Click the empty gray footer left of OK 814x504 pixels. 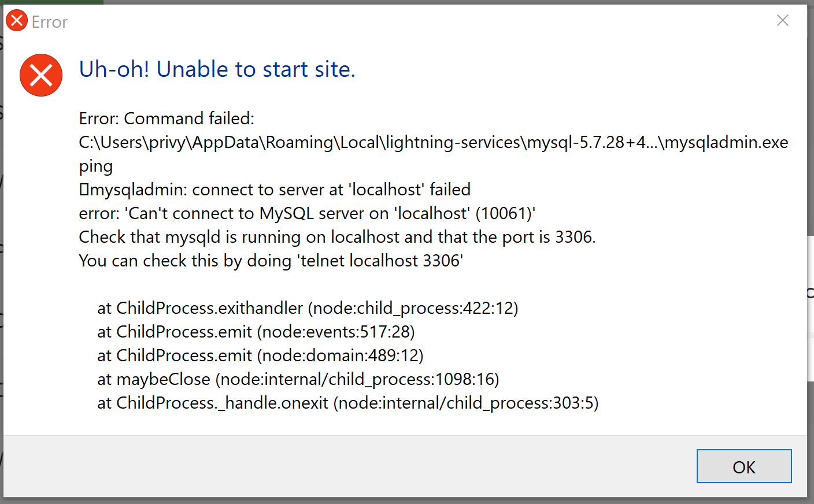[x=347, y=466]
